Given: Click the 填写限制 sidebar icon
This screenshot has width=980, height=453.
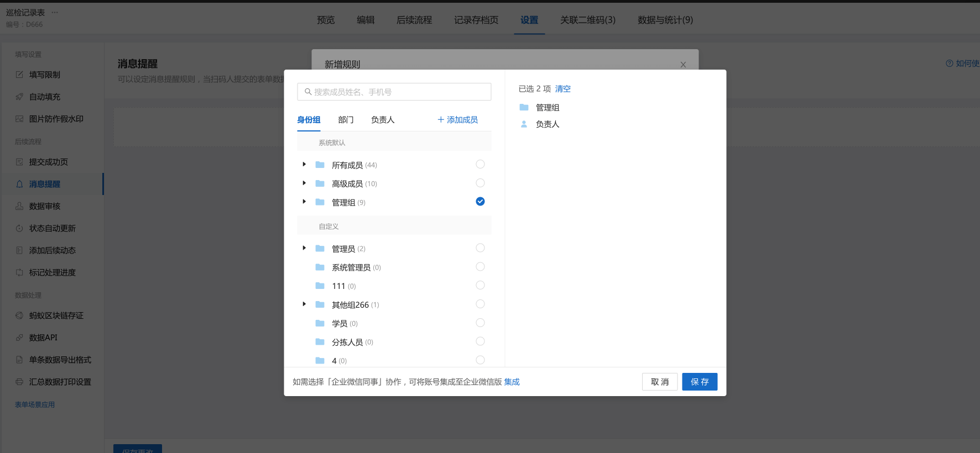Looking at the screenshot, I should [x=19, y=75].
